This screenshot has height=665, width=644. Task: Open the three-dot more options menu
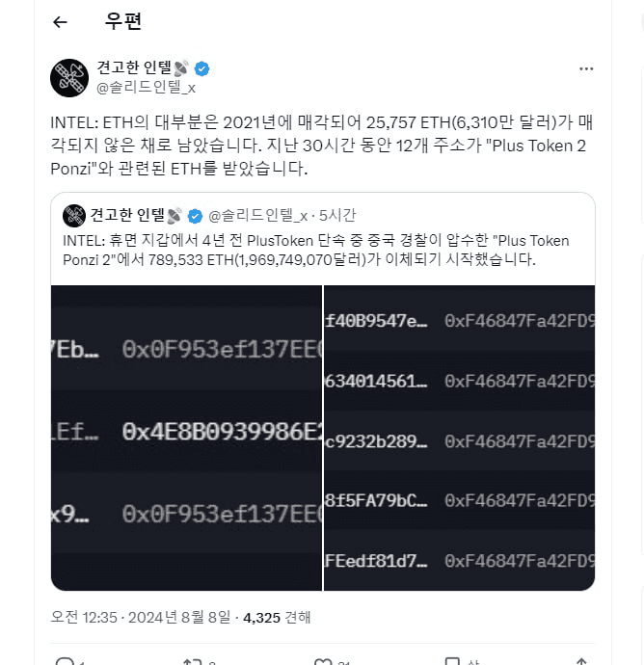coord(586,68)
